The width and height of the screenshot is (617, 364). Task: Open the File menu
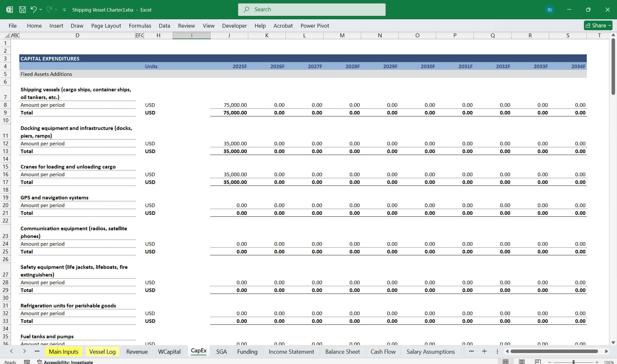pos(13,26)
